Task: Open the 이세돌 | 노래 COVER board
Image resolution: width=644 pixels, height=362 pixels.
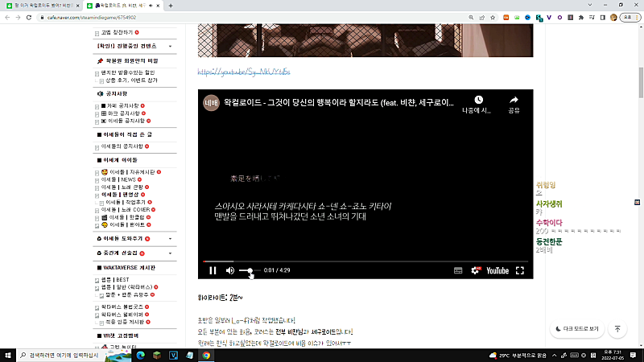Action: (x=126, y=210)
